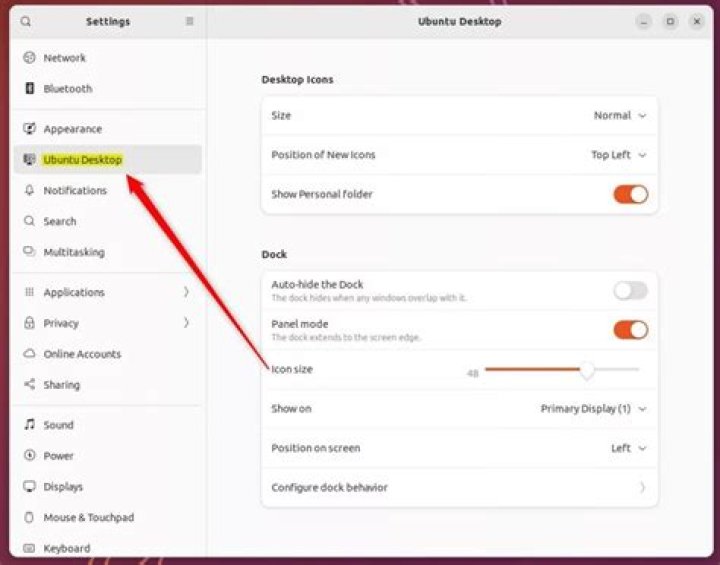Click the Mouse & Touchpad icon

click(29, 517)
